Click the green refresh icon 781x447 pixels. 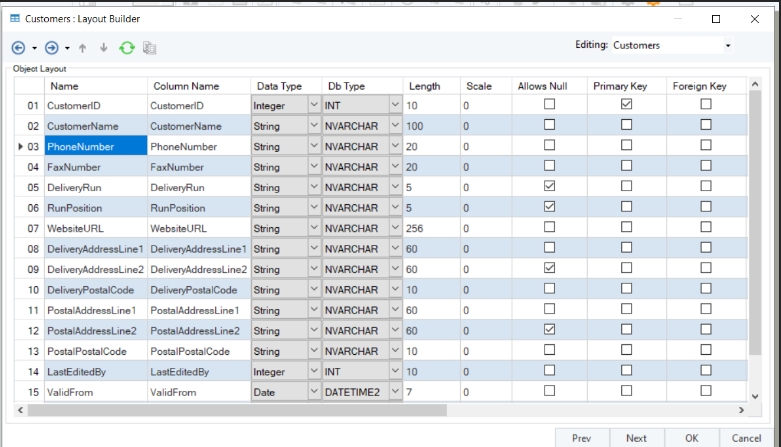(127, 47)
